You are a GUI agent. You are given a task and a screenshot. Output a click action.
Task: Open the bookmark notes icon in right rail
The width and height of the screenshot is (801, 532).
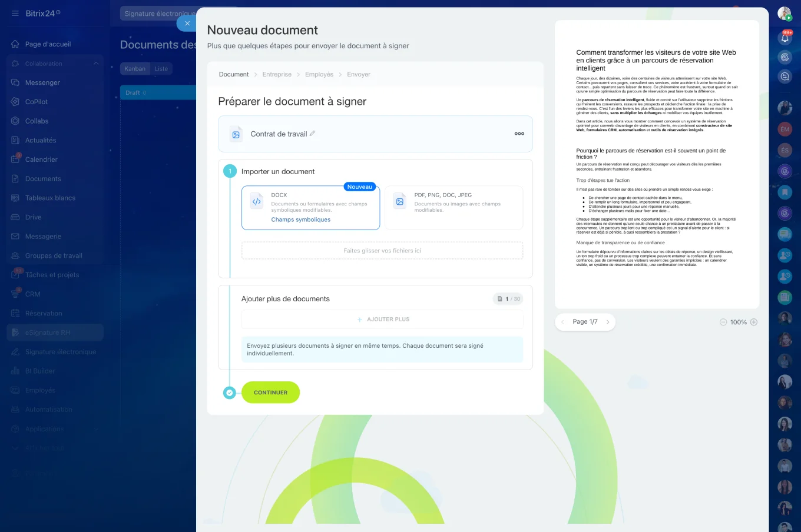pyautogui.click(x=785, y=192)
